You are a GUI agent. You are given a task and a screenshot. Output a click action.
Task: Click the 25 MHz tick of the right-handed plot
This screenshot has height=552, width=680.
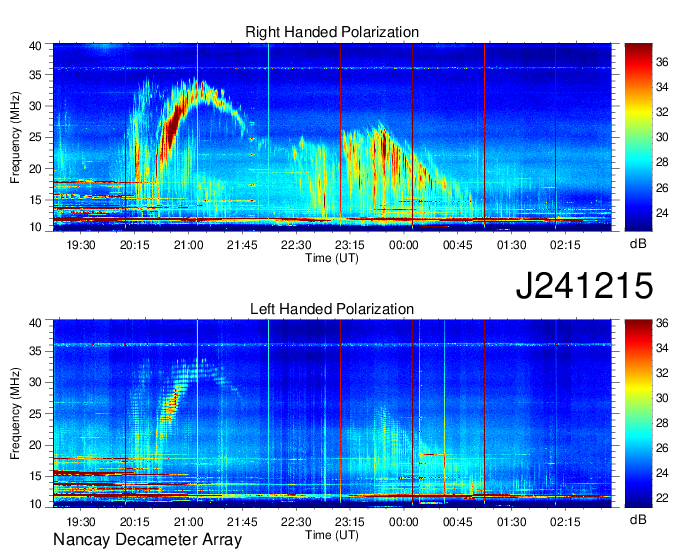tap(36, 137)
